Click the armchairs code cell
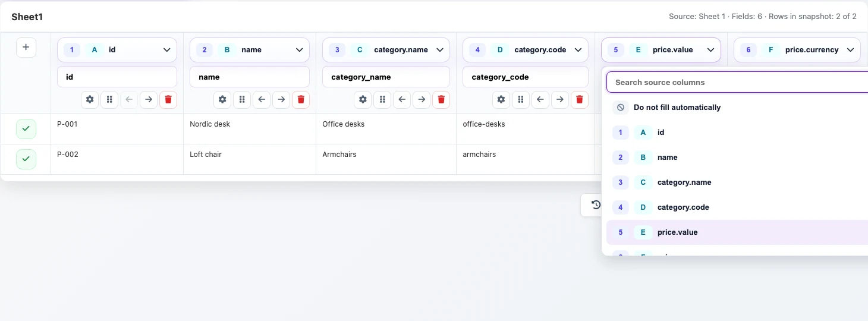This screenshot has height=321, width=868. 526,159
